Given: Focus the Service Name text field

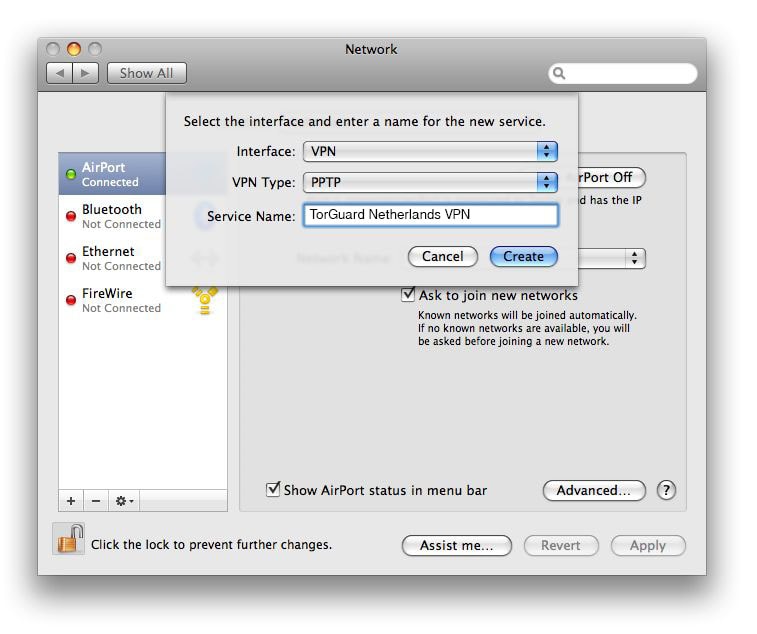Looking at the screenshot, I should [431, 215].
